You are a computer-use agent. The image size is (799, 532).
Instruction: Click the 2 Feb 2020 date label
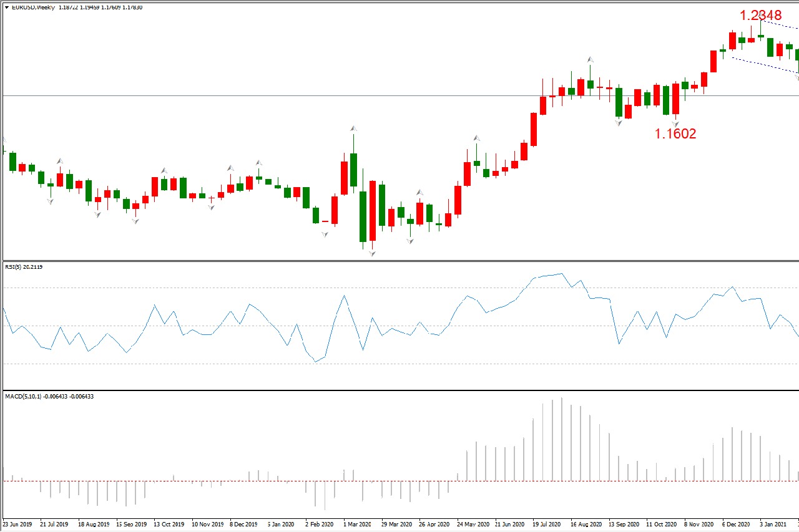pos(321,525)
